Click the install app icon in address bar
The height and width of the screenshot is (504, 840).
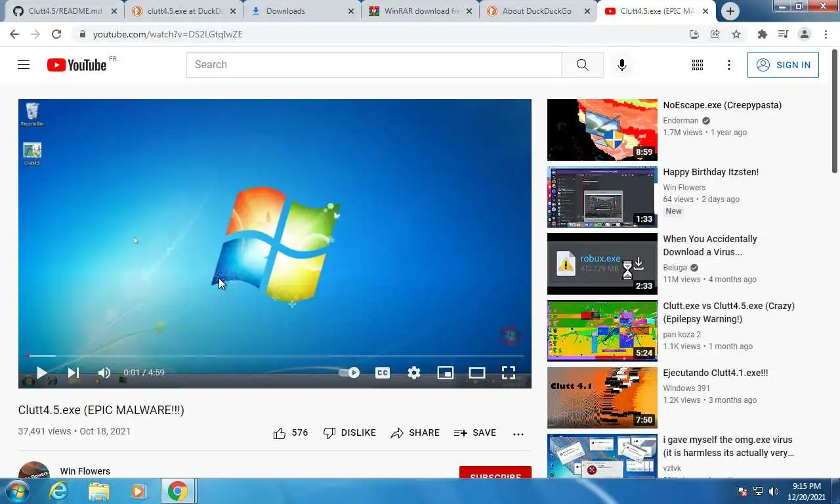694,34
